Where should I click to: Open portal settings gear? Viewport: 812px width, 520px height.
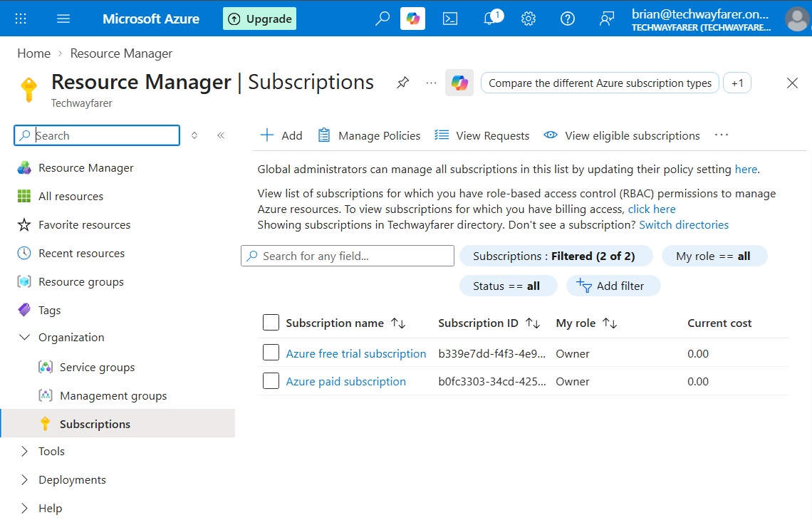point(529,19)
